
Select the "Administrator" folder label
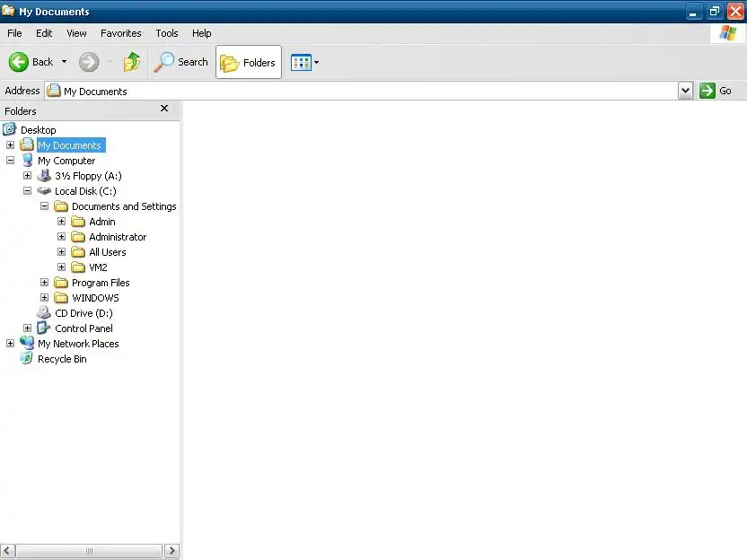118,237
